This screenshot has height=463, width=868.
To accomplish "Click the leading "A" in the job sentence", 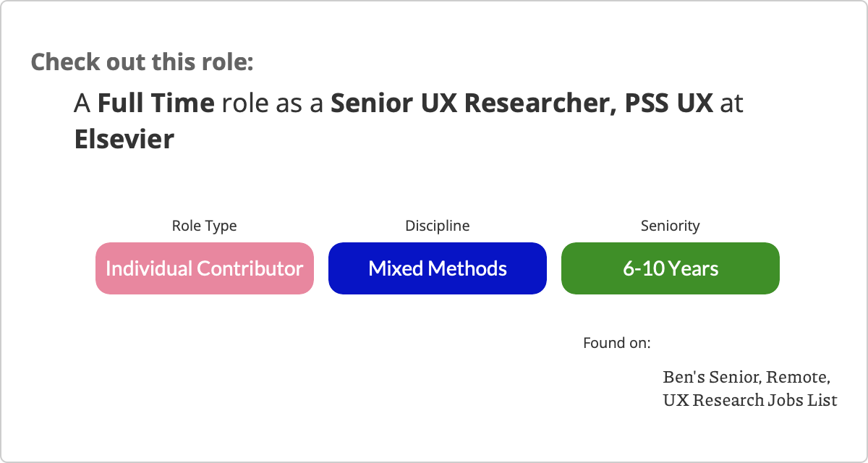I will (x=82, y=103).
